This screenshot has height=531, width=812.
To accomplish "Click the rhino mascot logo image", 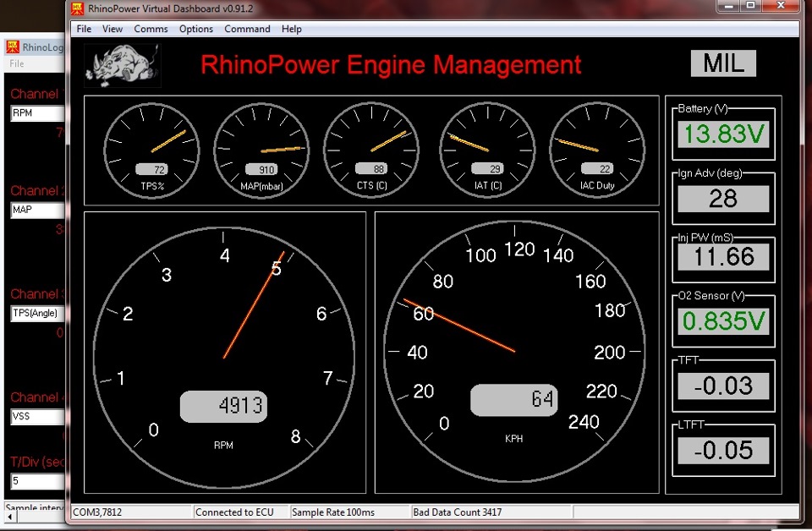I will click(x=123, y=65).
